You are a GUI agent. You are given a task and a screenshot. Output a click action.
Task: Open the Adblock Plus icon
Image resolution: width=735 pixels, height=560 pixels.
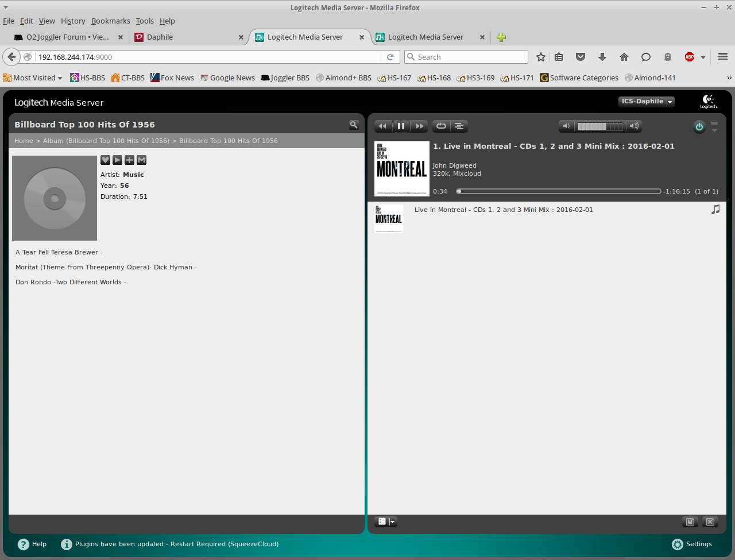[x=690, y=57]
